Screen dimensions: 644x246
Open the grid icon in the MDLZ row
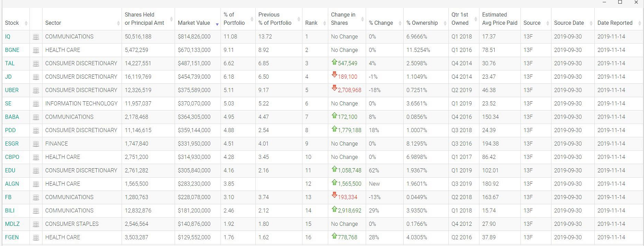click(36, 224)
